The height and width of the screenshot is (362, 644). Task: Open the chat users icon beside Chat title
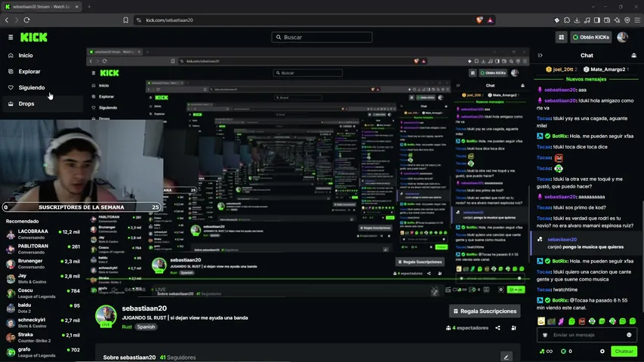633,55
